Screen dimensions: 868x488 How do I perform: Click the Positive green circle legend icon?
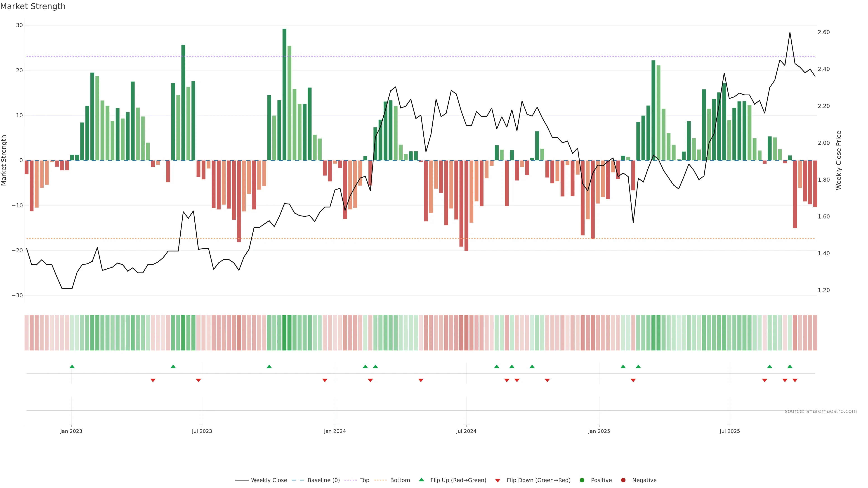click(582, 480)
